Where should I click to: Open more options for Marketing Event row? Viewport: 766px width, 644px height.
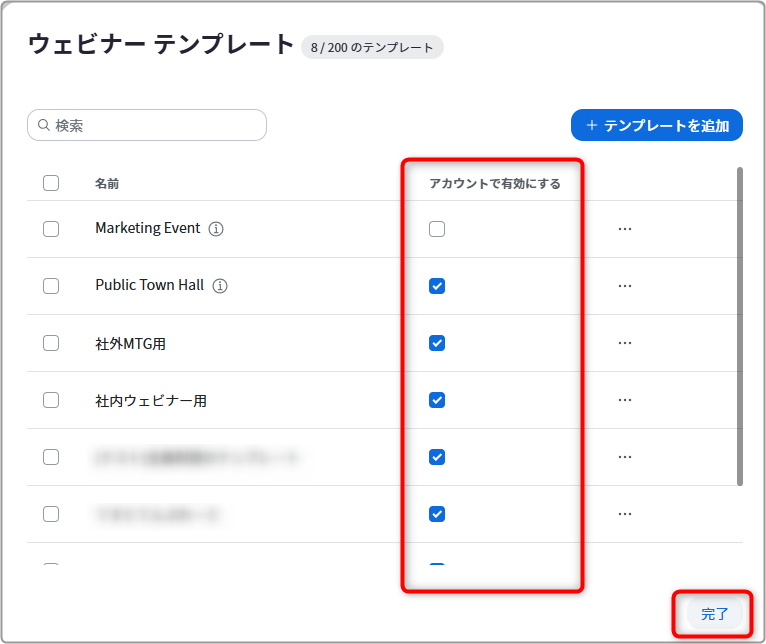[x=625, y=229]
